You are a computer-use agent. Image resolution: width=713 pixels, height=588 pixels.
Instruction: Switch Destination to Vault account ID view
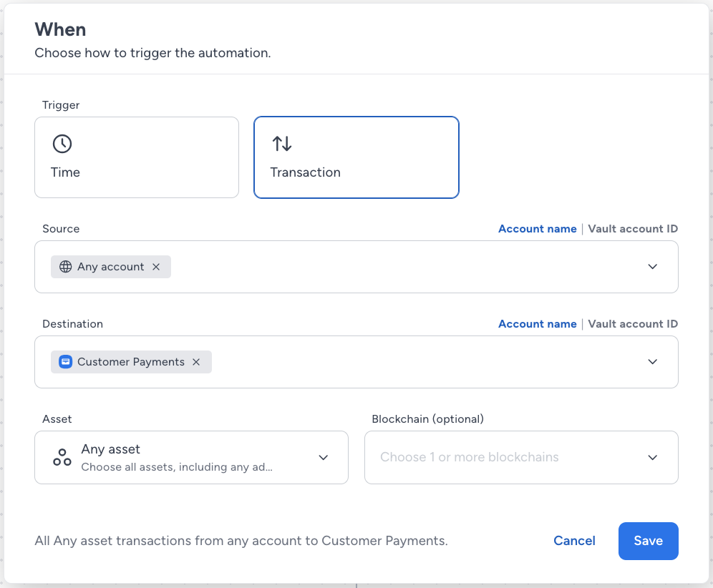(x=633, y=324)
